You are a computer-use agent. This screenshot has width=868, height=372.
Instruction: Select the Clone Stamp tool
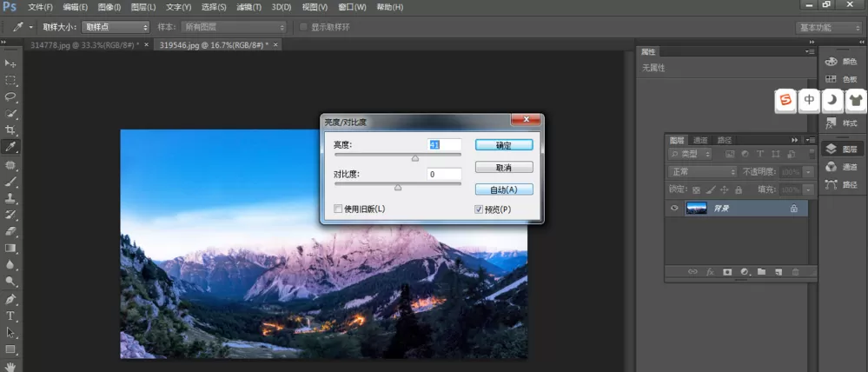point(10,198)
